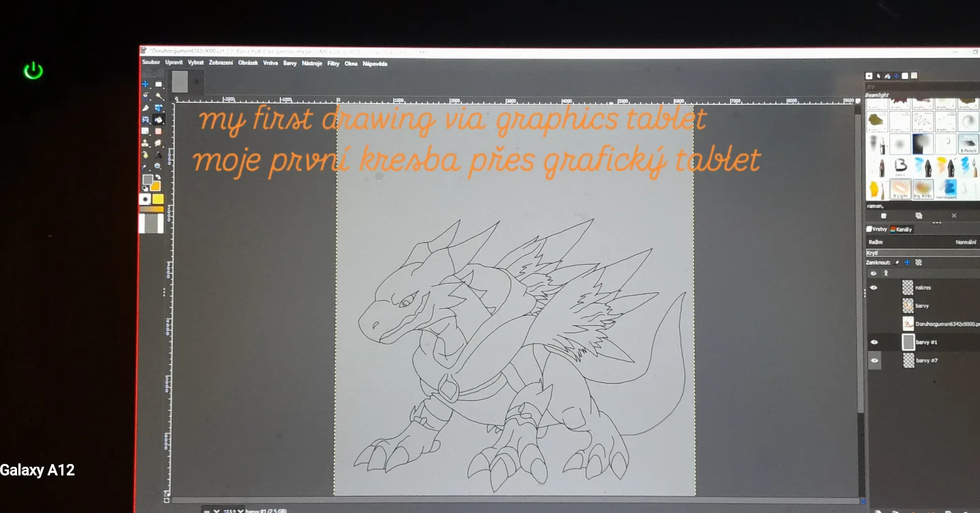This screenshot has height=513, width=980.
Task: Hide the nakres layer
Action: point(874,288)
